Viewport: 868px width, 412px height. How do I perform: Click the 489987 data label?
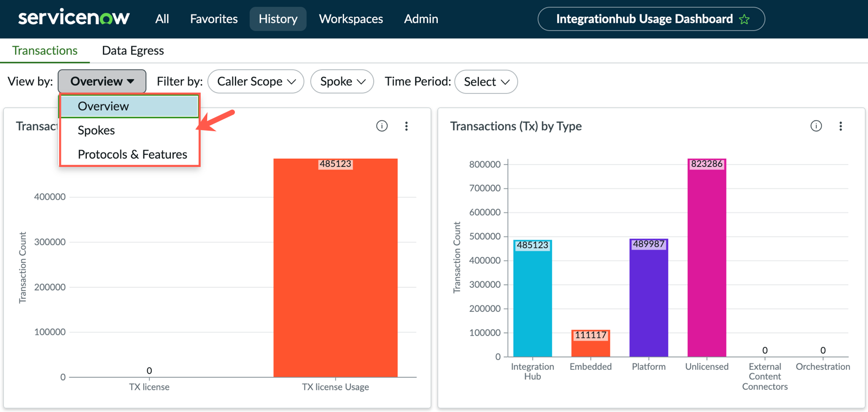click(x=648, y=244)
